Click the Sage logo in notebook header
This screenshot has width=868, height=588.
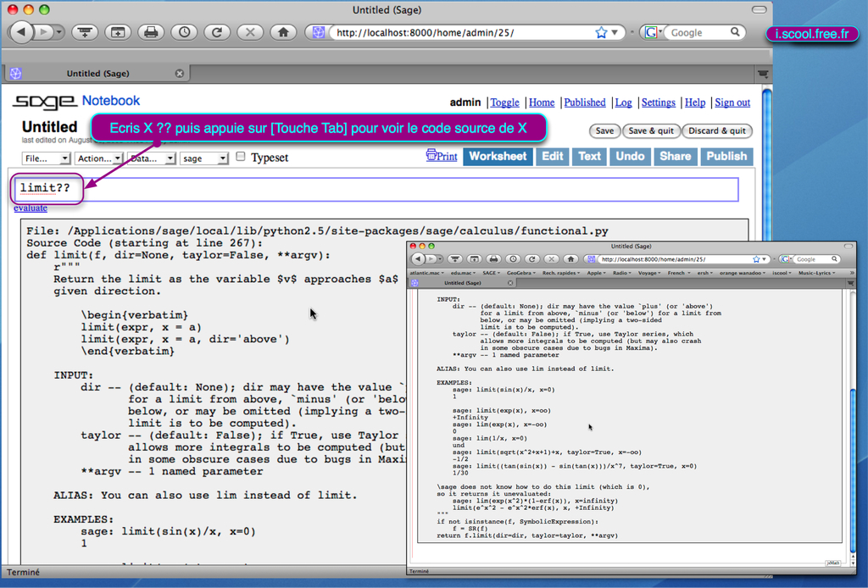coord(44,101)
